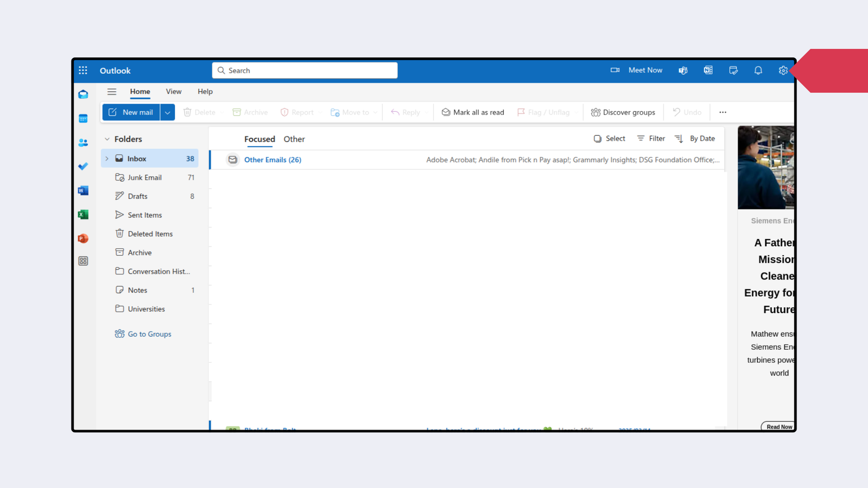Open the My Day icon
The height and width of the screenshot is (488, 868).
(x=733, y=70)
